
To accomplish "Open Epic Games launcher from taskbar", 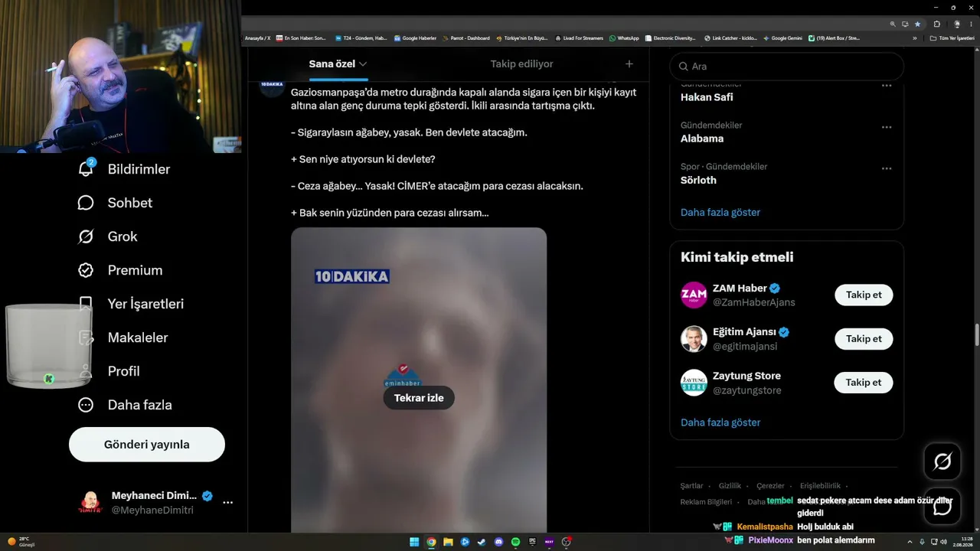I will pyautogui.click(x=532, y=542).
